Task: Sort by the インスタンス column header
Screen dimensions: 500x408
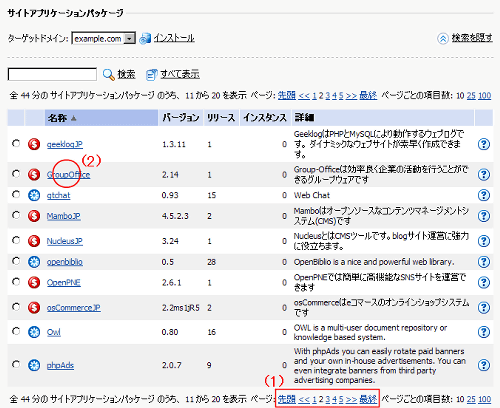Action: (x=265, y=118)
